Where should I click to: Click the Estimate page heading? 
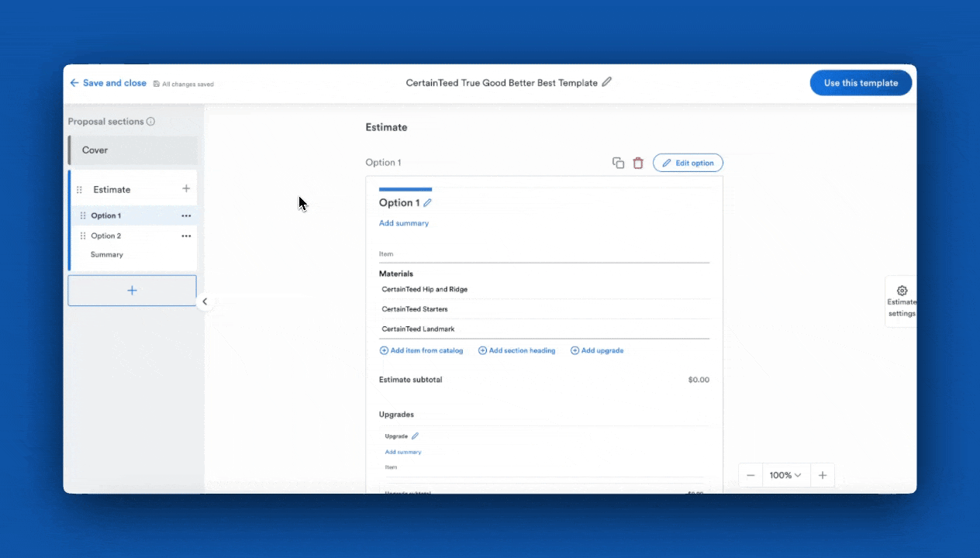386,127
